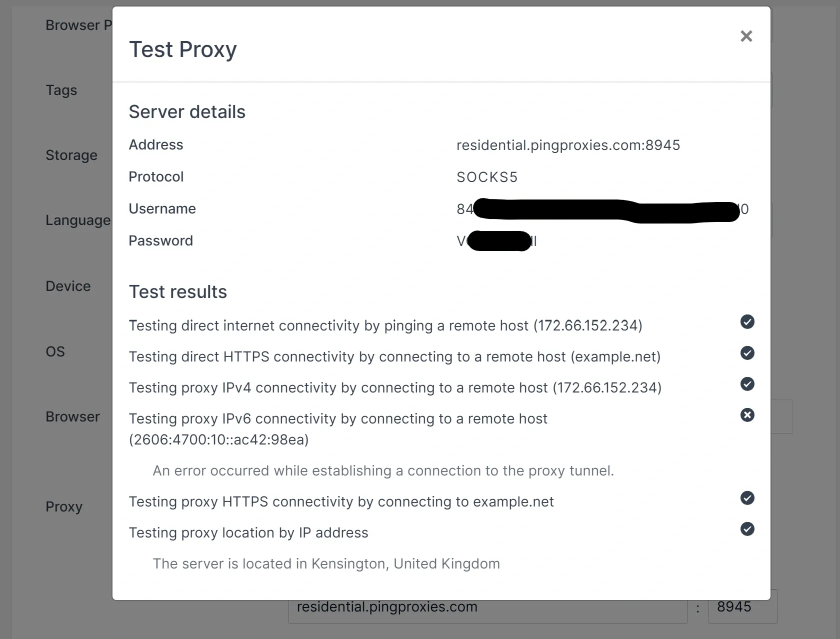The height and width of the screenshot is (639, 840).
Task: Click the success check icon for direct internet ping test
Action: (x=747, y=322)
